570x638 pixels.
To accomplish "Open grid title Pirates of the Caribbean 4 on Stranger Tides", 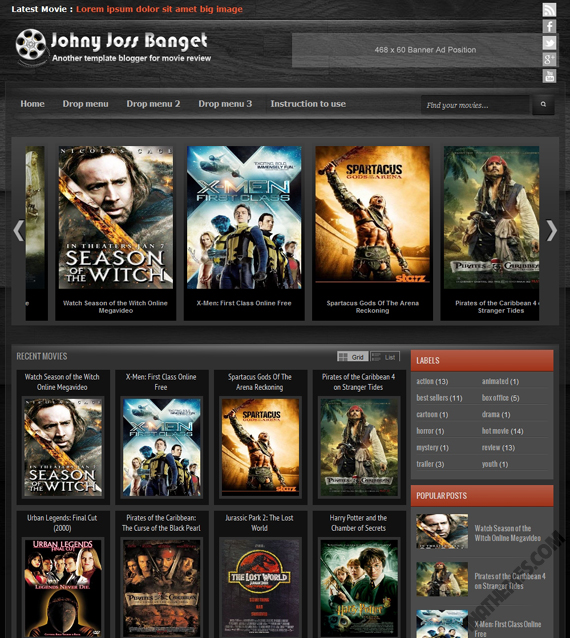I will point(358,382).
